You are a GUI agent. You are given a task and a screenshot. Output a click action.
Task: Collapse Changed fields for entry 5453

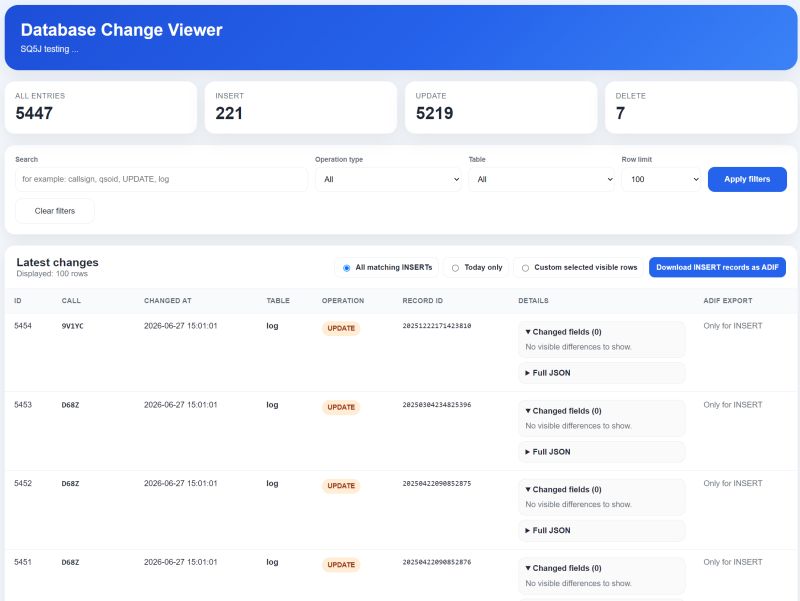563,411
